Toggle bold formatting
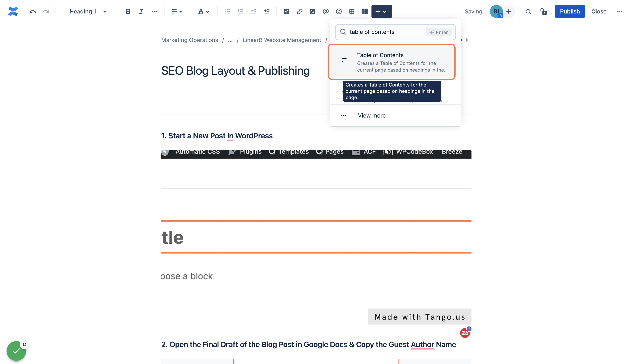 pos(128,11)
